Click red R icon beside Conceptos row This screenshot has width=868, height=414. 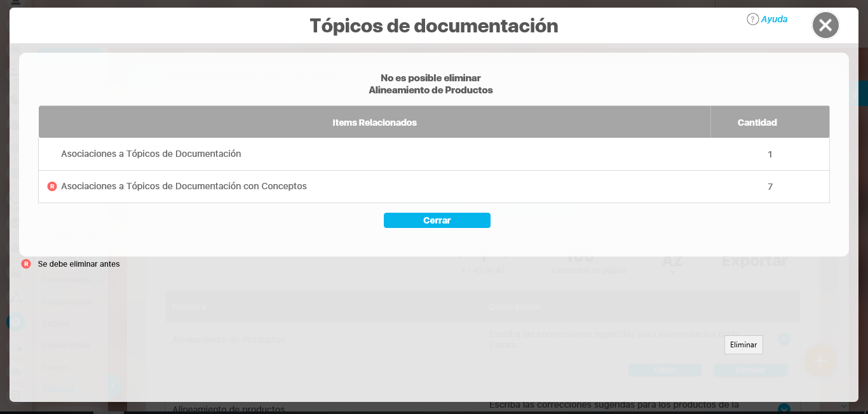pos(52,187)
